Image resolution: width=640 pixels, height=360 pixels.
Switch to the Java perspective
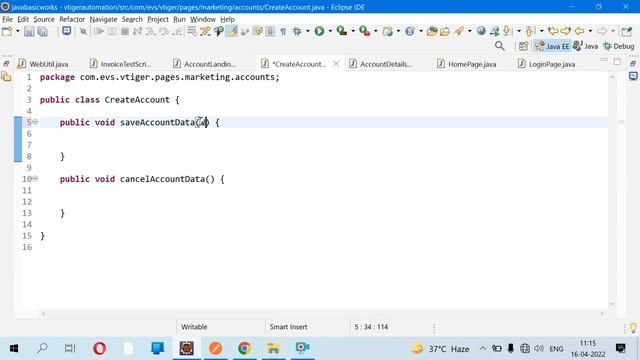[x=585, y=46]
